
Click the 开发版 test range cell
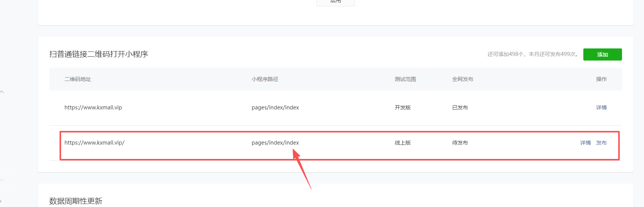tap(402, 107)
